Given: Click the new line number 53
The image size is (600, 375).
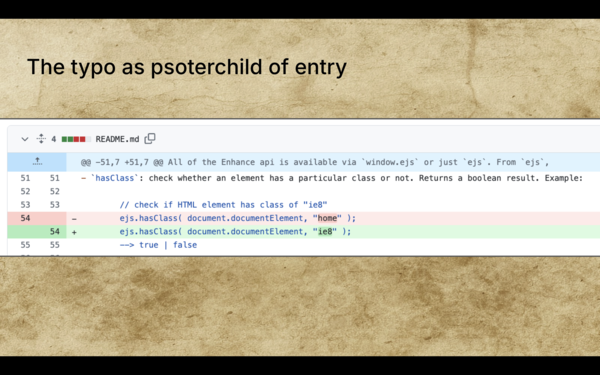Looking at the screenshot, I should click(x=55, y=205).
